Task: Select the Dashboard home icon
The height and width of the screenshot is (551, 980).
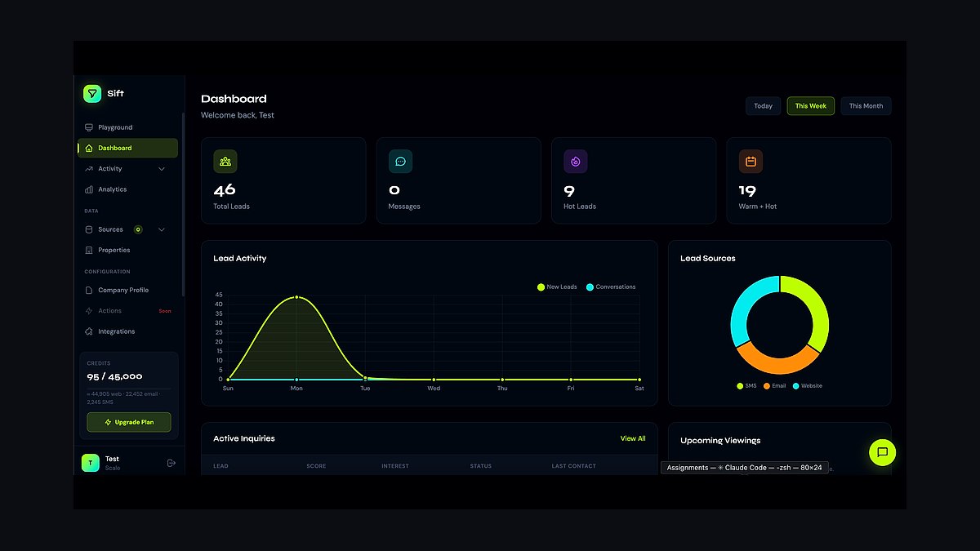Action: pos(89,148)
